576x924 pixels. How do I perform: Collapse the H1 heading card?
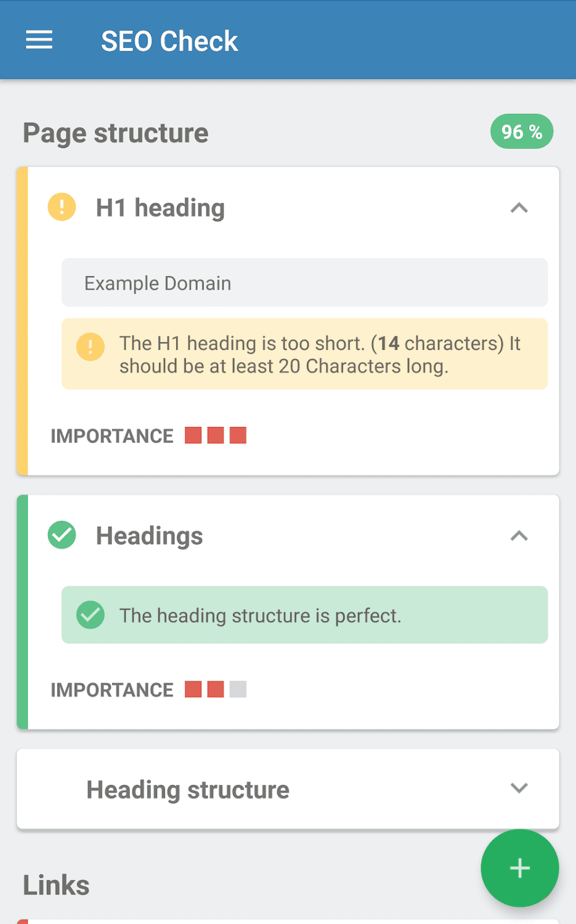519,208
